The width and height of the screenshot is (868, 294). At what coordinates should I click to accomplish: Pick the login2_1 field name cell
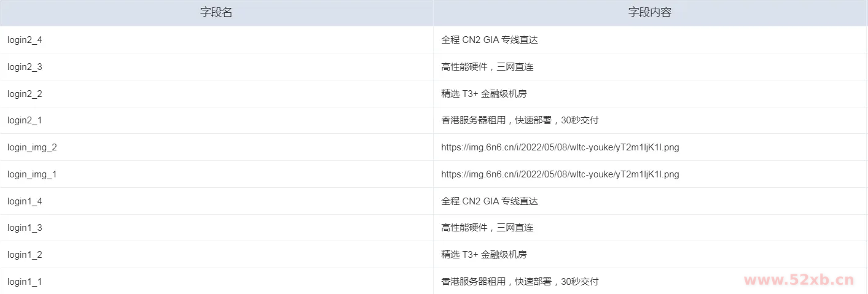[25, 120]
